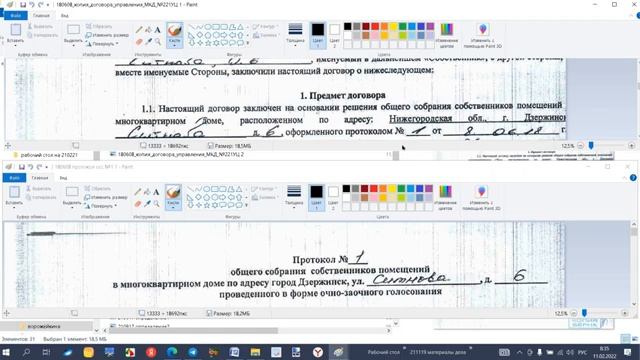This screenshot has height=360, width=640.
Task: Select Text tool in договора Paint window
Action: pos(158,30)
